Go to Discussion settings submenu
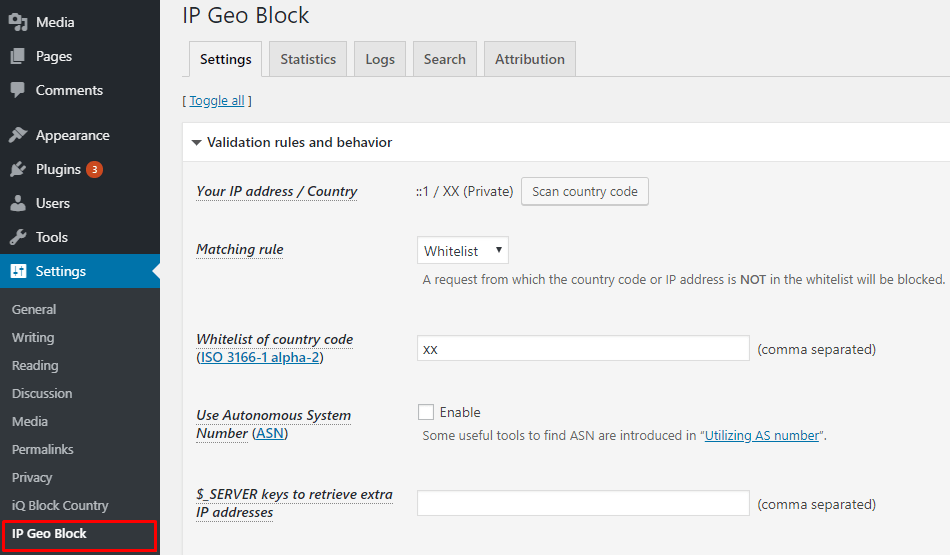The width and height of the screenshot is (950, 555). (42, 393)
